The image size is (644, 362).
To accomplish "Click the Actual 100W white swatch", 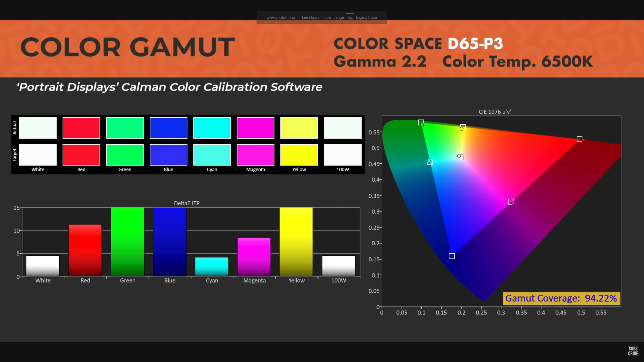I will point(342,128).
